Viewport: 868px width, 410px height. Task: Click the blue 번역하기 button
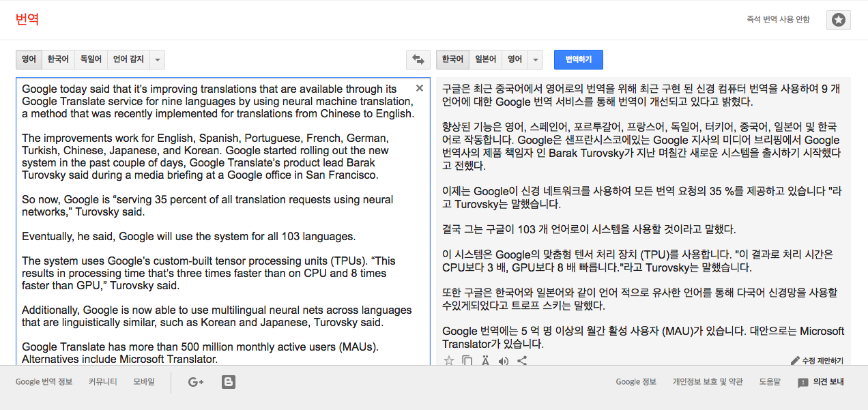579,59
